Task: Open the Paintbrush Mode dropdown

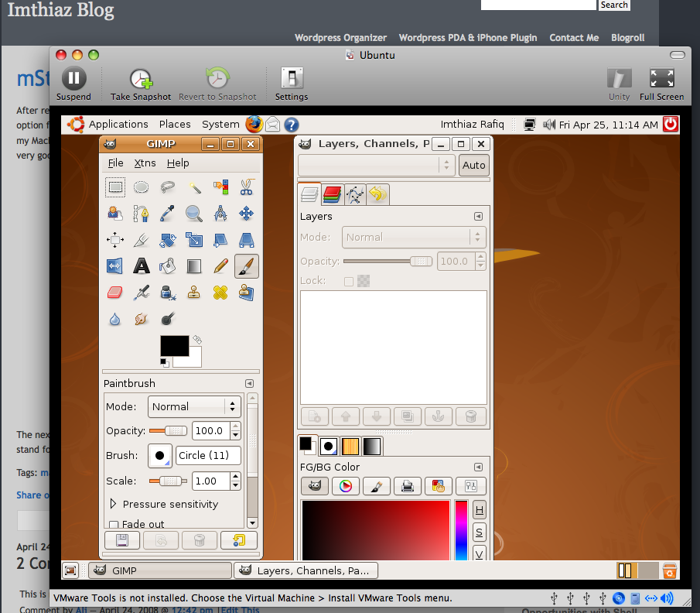Action: (x=194, y=406)
